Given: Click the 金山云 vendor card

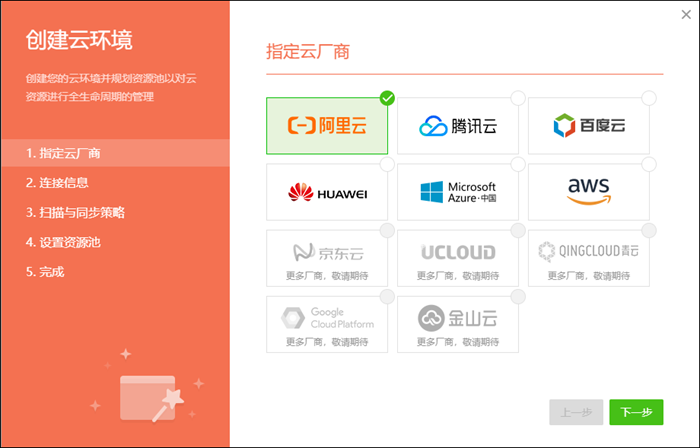Looking at the screenshot, I should [x=458, y=324].
